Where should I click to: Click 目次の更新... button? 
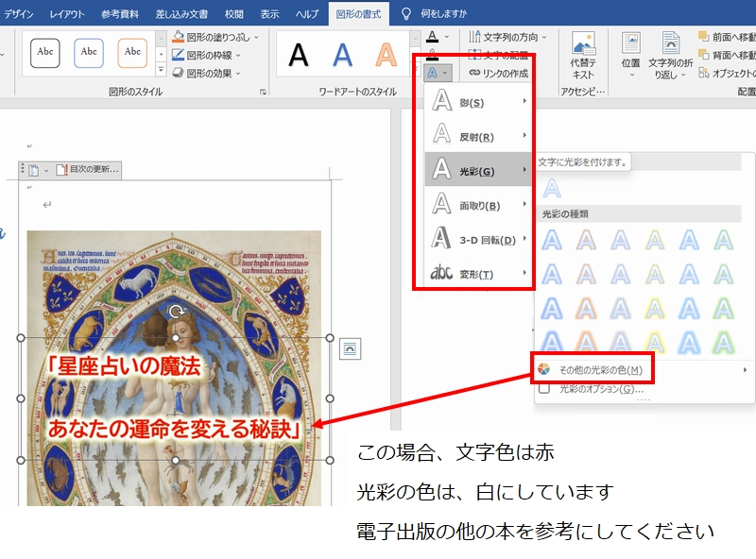(87, 169)
